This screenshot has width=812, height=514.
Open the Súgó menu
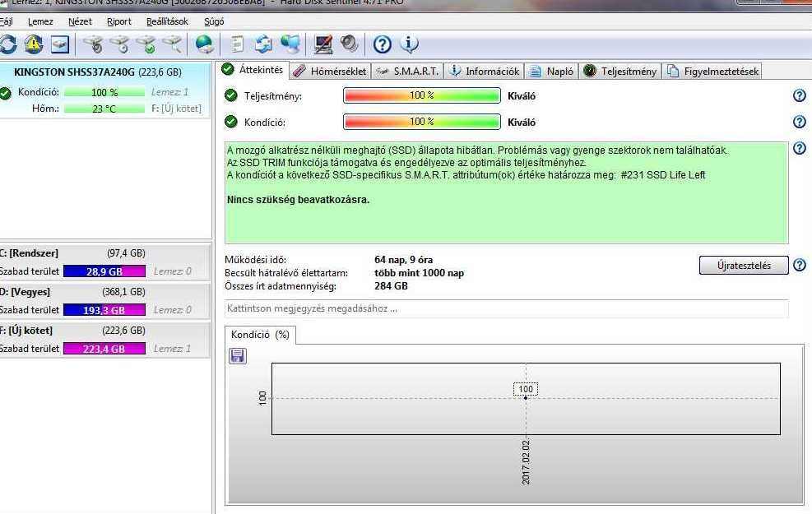pos(214,21)
